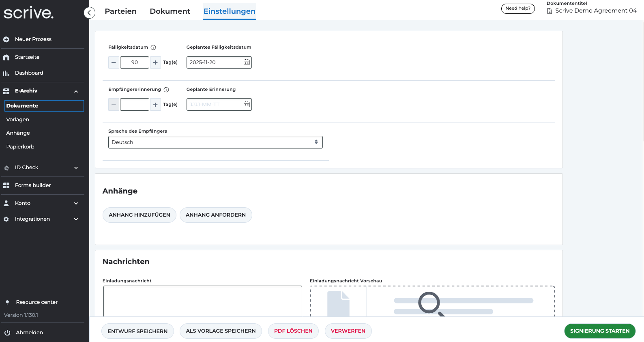
Task: Click the Fälligkeitsdatum info icon
Action: [153, 47]
